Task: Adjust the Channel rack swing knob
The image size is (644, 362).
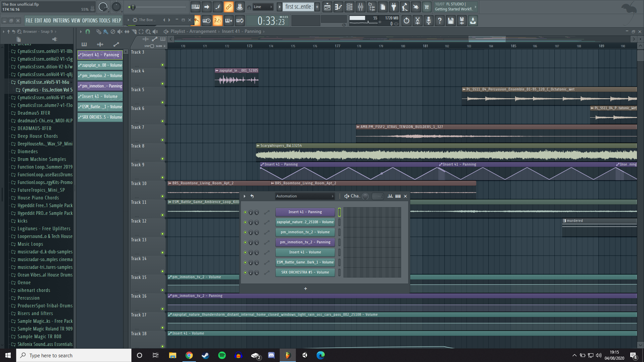Action: click(x=366, y=196)
